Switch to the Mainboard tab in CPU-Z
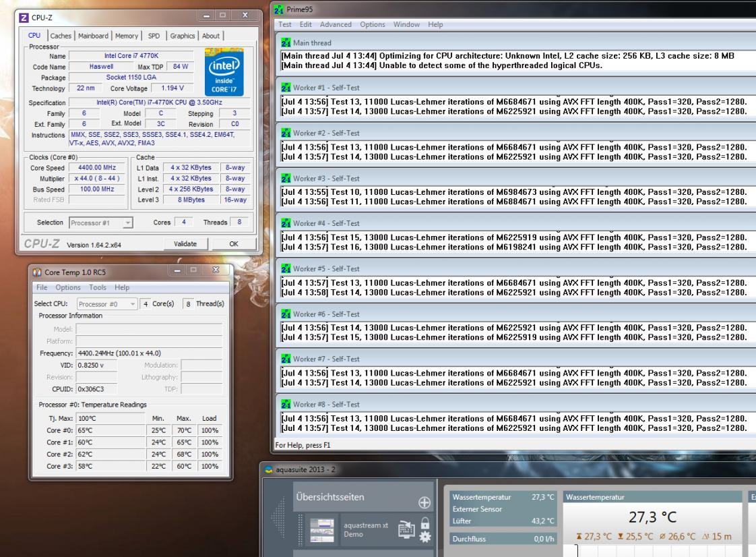The height and width of the screenshot is (557, 756). click(x=93, y=36)
